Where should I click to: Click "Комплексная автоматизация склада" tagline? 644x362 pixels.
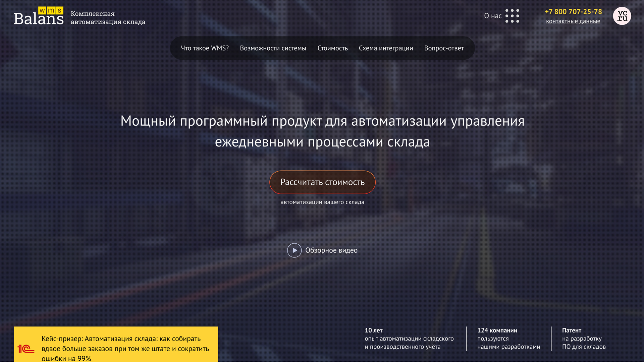tap(108, 18)
